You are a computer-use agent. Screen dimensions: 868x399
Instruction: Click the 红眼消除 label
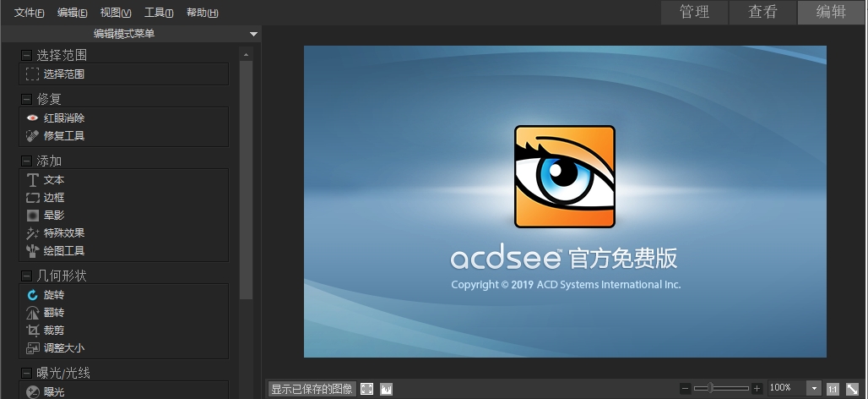63,118
